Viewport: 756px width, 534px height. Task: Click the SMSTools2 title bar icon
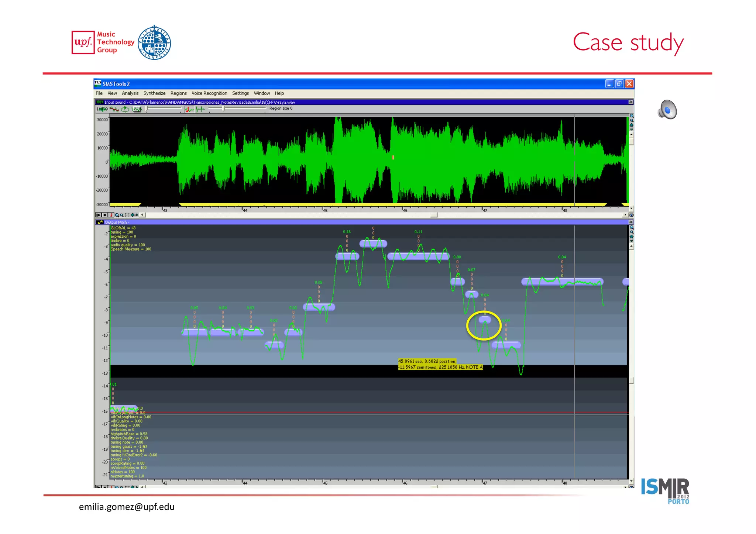[x=97, y=83]
